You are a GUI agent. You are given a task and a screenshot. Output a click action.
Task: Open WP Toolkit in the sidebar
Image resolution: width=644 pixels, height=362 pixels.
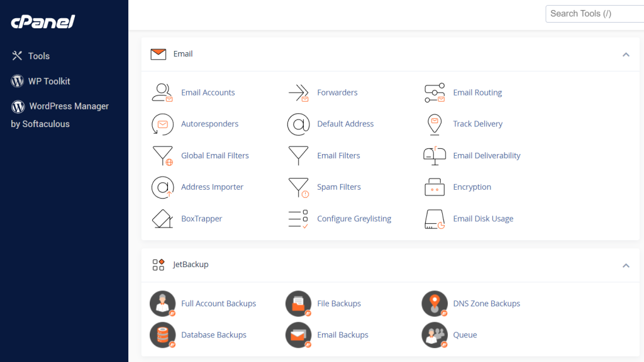coord(41,81)
